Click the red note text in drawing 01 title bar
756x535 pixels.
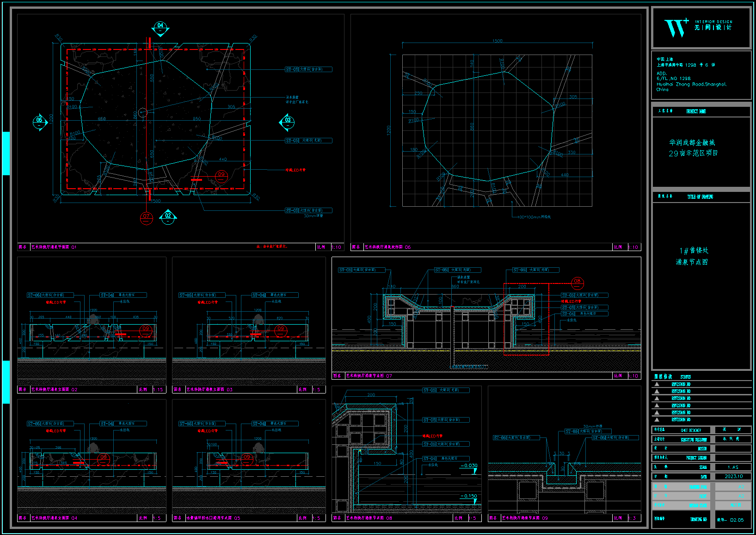click(x=272, y=246)
